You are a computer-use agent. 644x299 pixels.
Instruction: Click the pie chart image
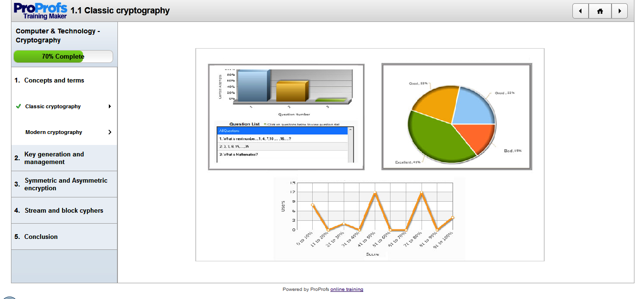[456, 117]
